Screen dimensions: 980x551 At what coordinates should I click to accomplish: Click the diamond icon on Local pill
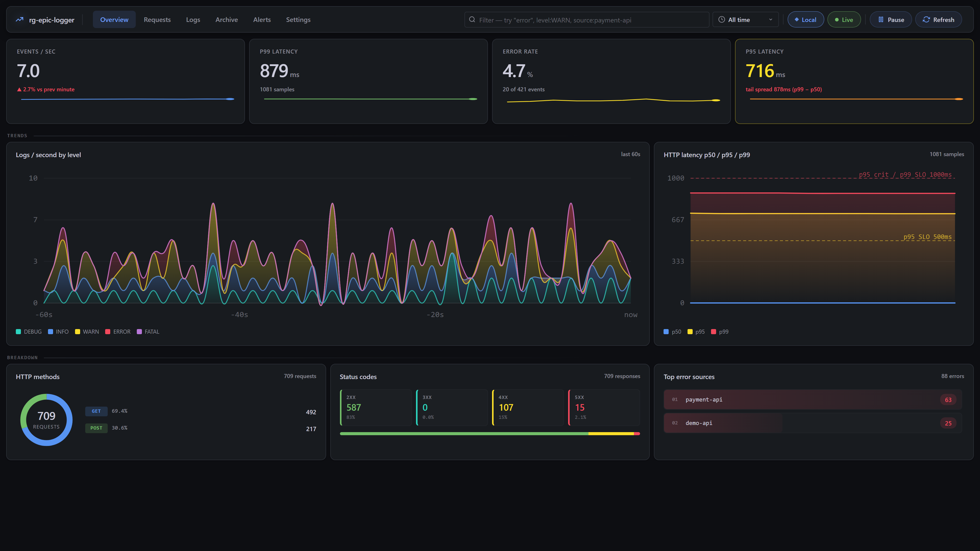pyautogui.click(x=796, y=19)
